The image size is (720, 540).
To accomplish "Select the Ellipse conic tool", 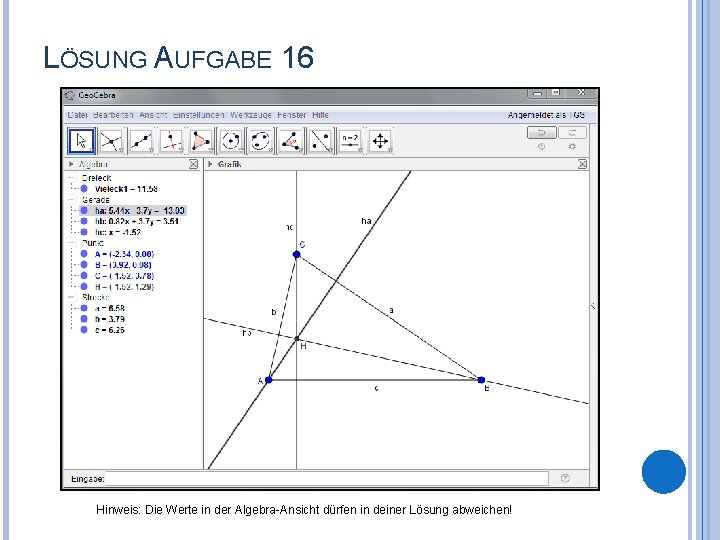I will point(260,141).
